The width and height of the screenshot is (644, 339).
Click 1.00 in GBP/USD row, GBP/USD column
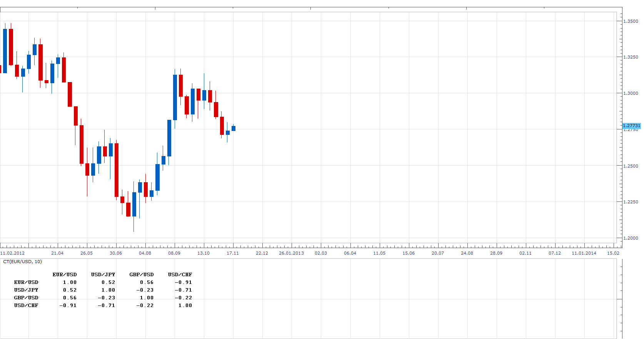[147, 298]
